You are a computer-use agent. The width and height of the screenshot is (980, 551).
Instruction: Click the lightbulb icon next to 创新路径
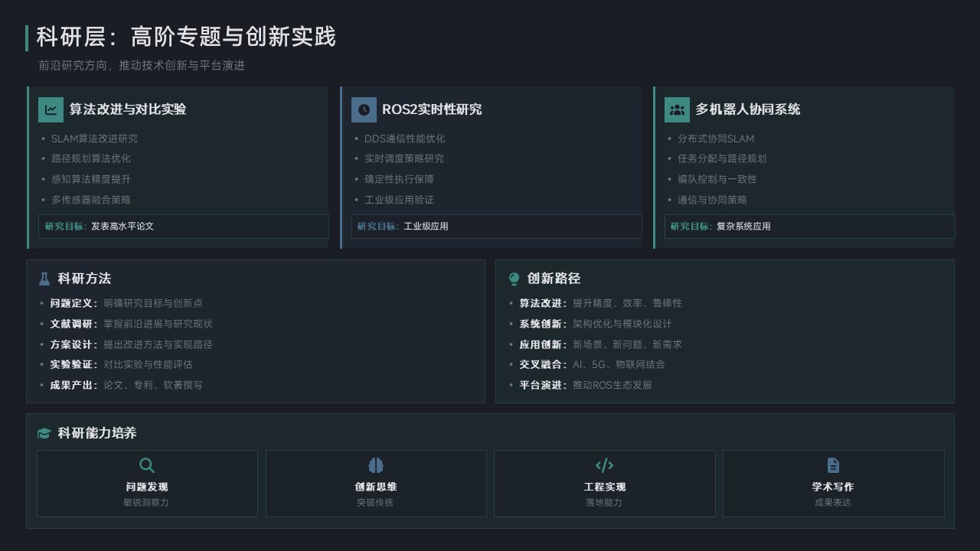[x=514, y=279]
